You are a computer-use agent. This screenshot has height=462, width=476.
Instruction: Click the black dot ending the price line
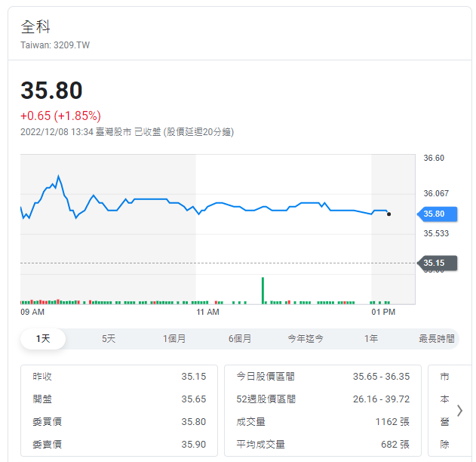coord(388,214)
